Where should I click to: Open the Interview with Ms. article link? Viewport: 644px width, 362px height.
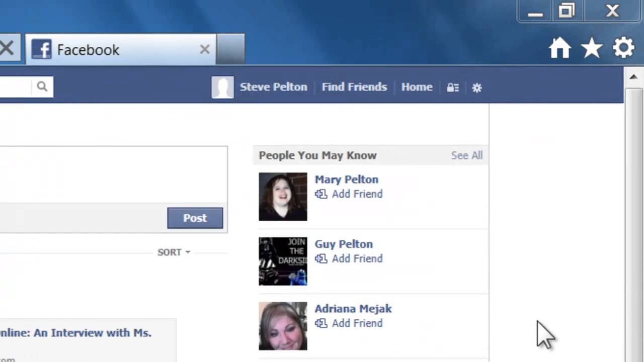click(75, 333)
